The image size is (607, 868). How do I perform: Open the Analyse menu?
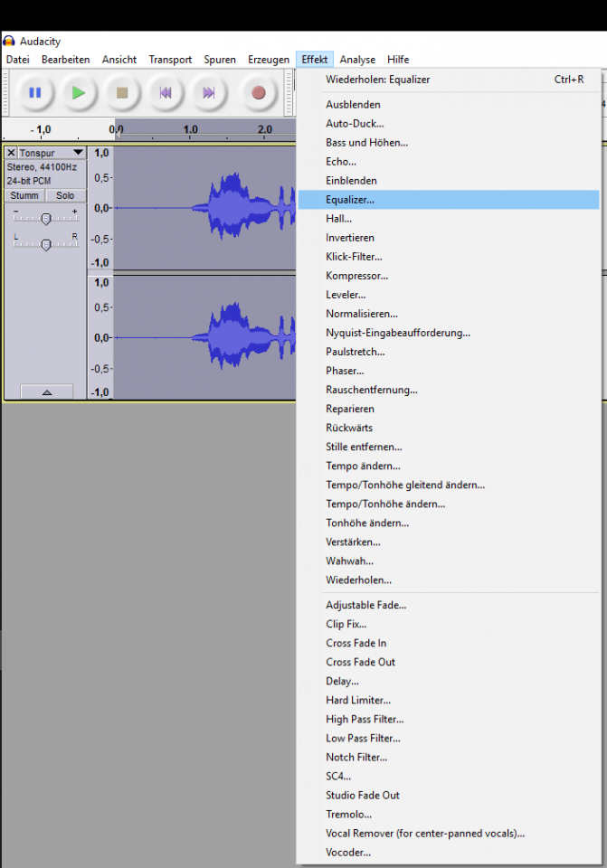pyautogui.click(x=357, y=60)
